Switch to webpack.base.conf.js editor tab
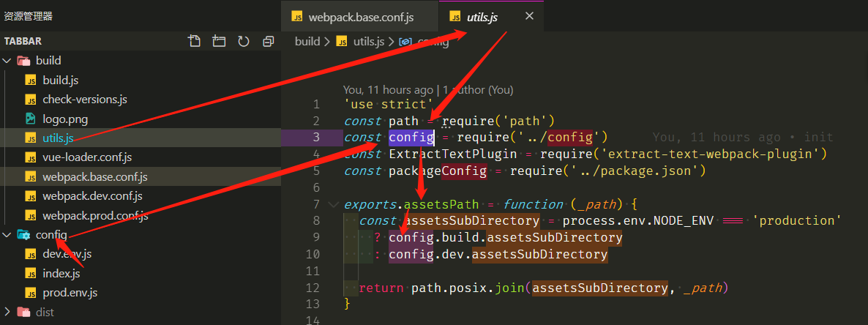Image resolution: width=868 pixels, height=325 pixels. 360,17
